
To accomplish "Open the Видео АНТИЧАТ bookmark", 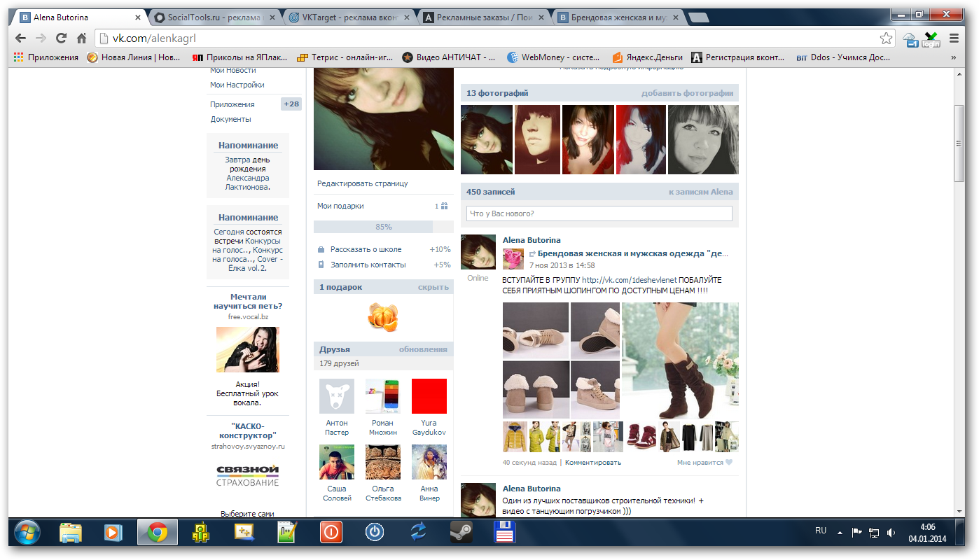I will (x=447, y=57).
